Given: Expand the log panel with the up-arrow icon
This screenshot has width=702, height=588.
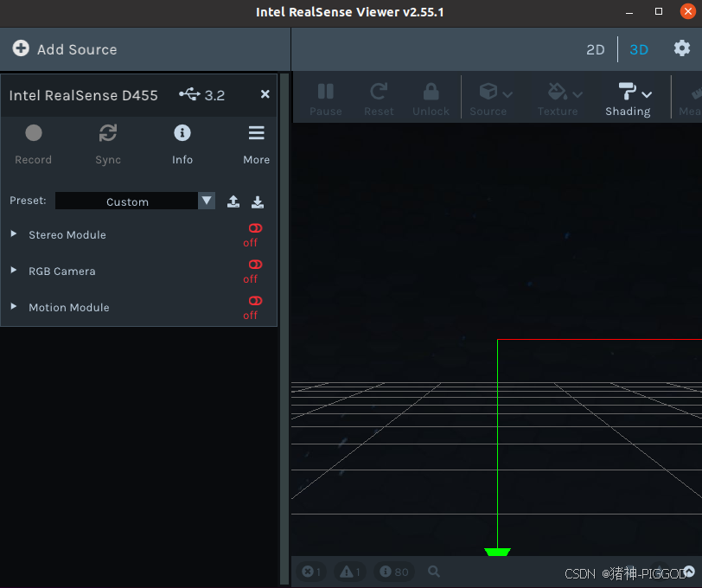Looking at the screenshot, I should click(x=690, y=571).
